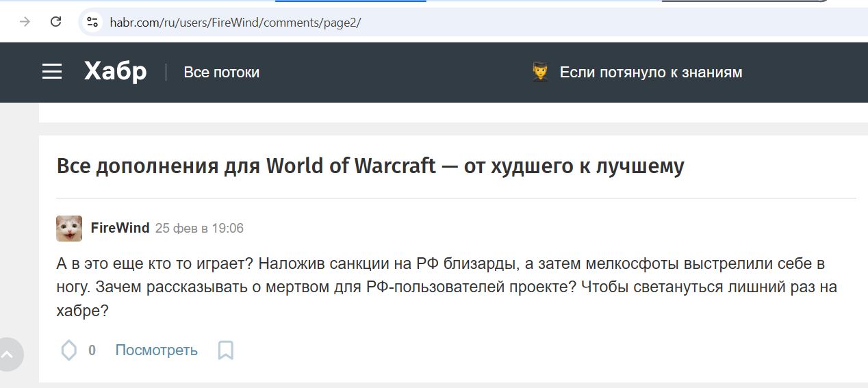
Task: Go to the Хабр home logo
Action: tap(115, 71)
